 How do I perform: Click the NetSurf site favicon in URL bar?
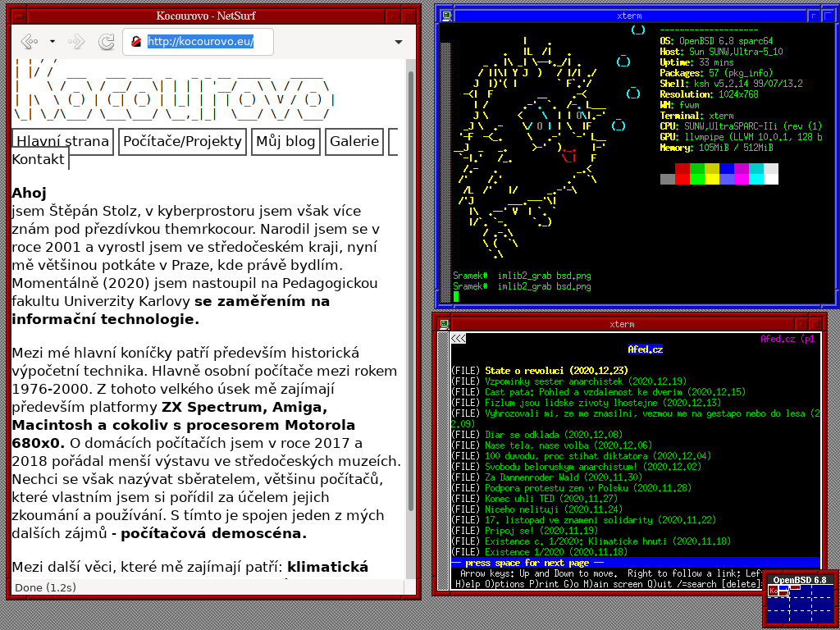[137, 41]
